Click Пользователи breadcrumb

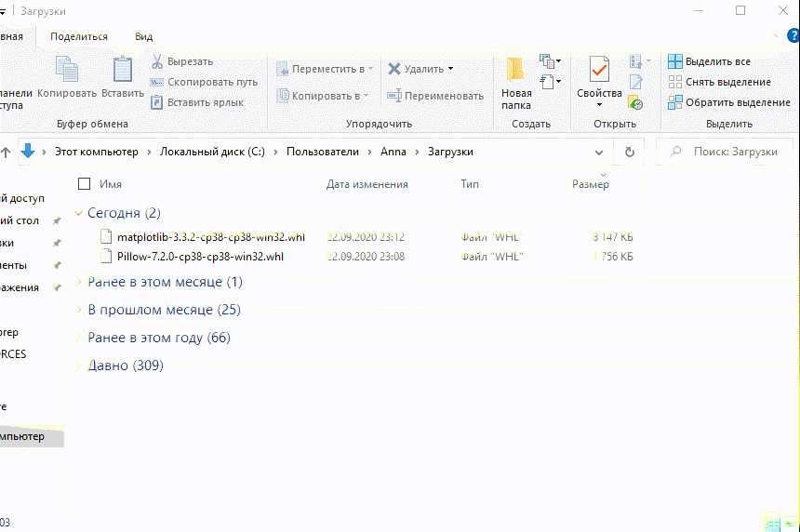(x=323, y=152)
